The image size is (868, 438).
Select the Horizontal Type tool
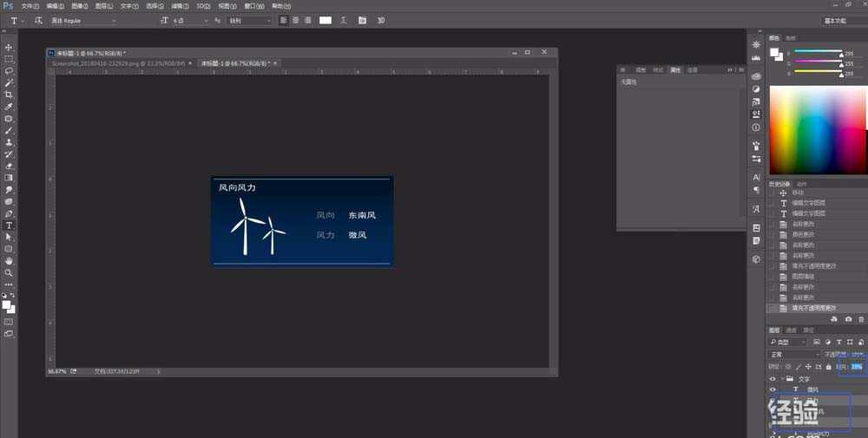(x=10, y=225)
